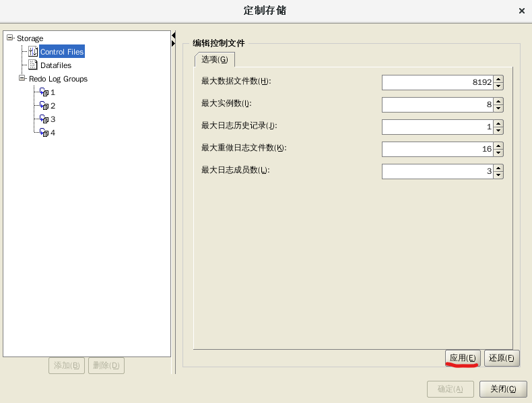Click the 确定(A) confirm button
Screen dimensions: 532x403
coord(451,389)
